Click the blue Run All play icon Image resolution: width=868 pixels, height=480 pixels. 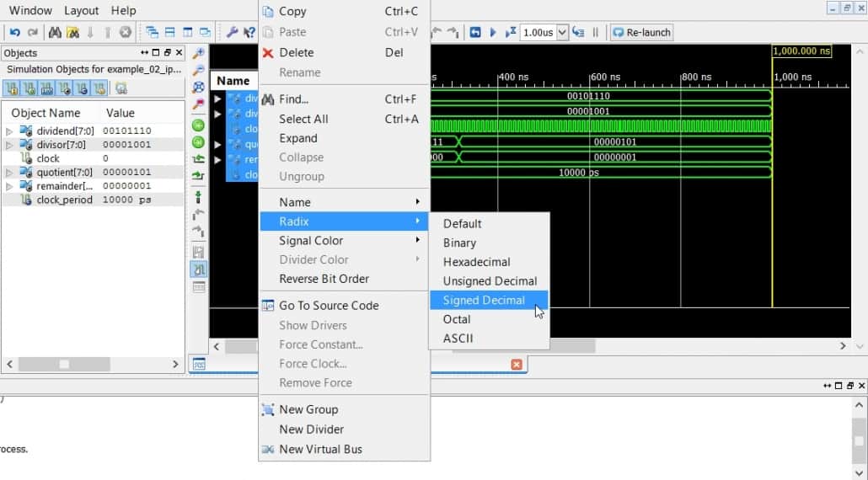click(493, 33)
